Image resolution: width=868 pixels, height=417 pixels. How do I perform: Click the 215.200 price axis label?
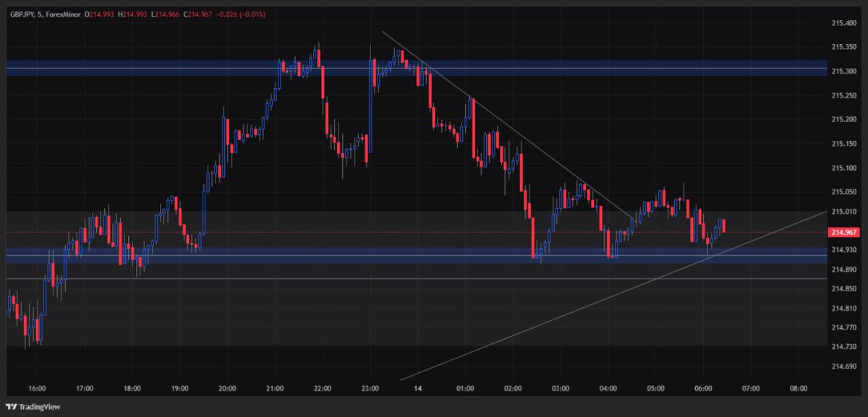[845, 119]
